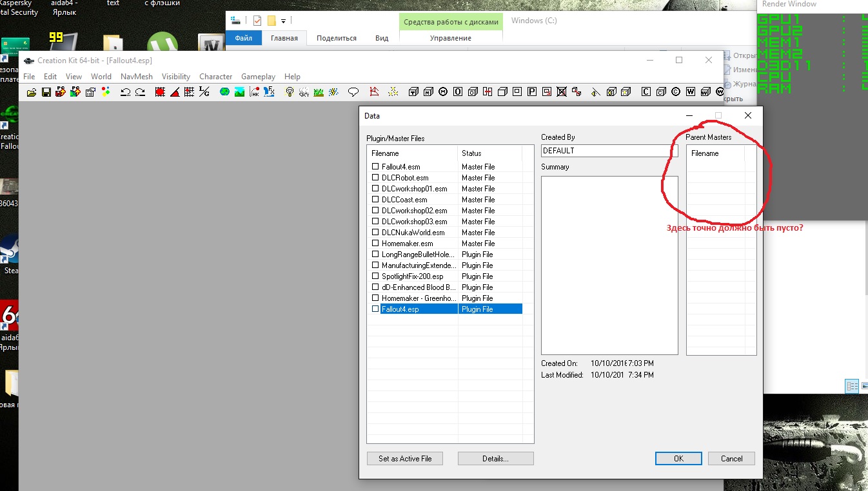Image resolution: width=868 pixels, height=491 pixels.
Task: Check the DLCCoast.esm plugin box
Action: (375, 200)
